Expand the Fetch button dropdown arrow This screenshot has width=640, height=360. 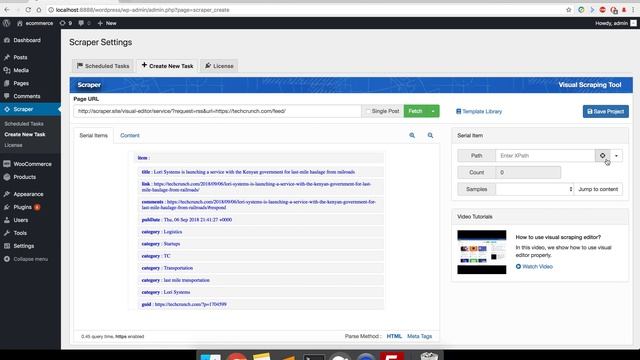(433, 111)
